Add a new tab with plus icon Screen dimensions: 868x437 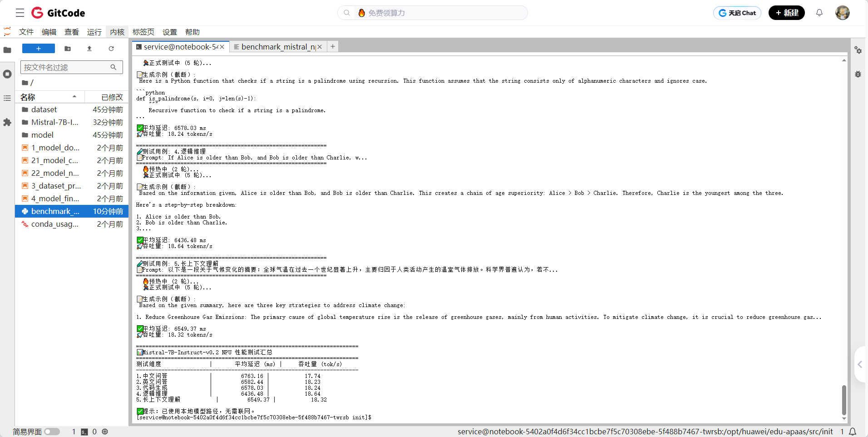click(x=333, y=46)
